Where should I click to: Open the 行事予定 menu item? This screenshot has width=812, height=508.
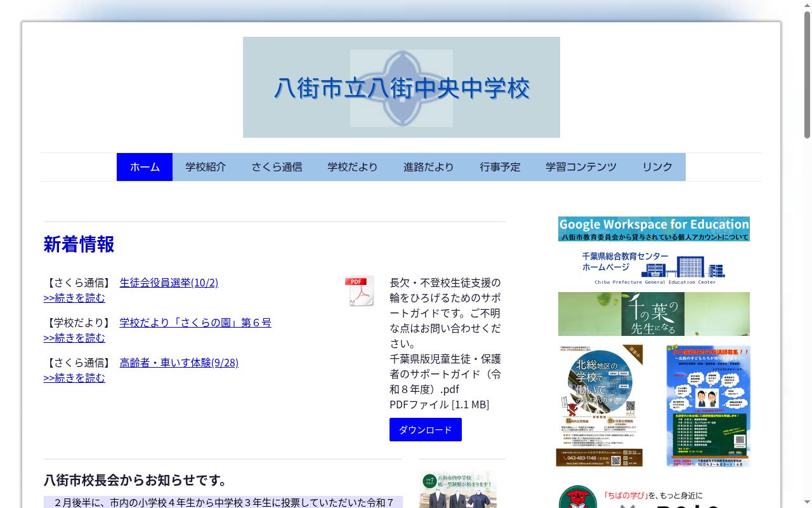500,167
